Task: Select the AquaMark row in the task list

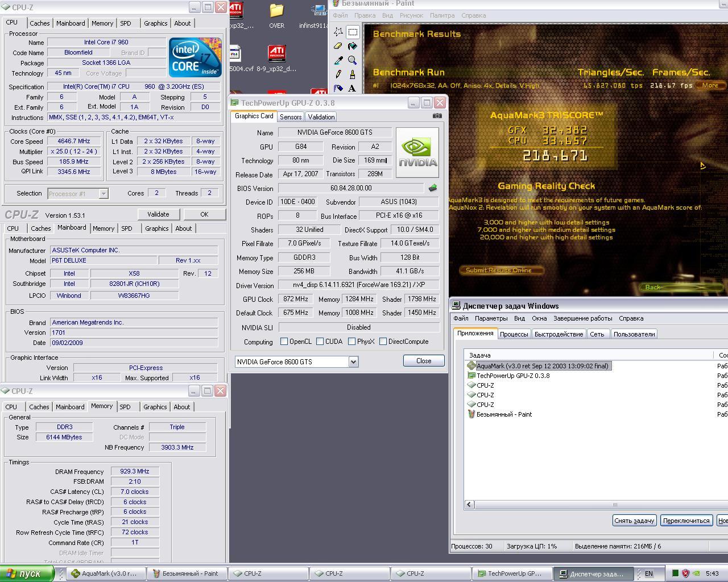Action: tap(543, 366)
